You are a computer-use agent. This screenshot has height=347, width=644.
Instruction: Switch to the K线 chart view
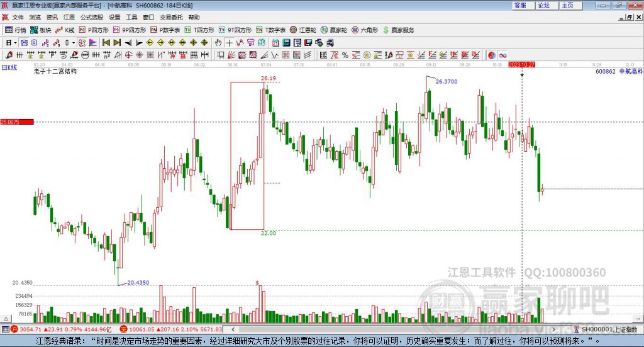click(x=65, y=30)
